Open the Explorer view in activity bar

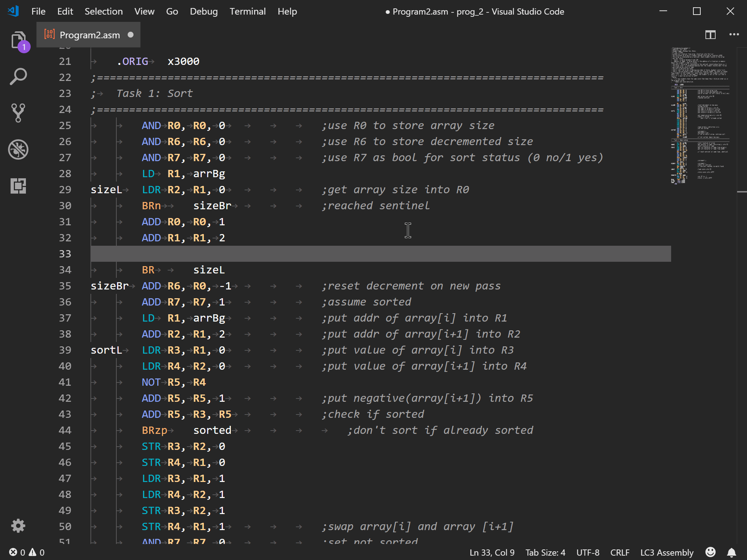point(18,40)
